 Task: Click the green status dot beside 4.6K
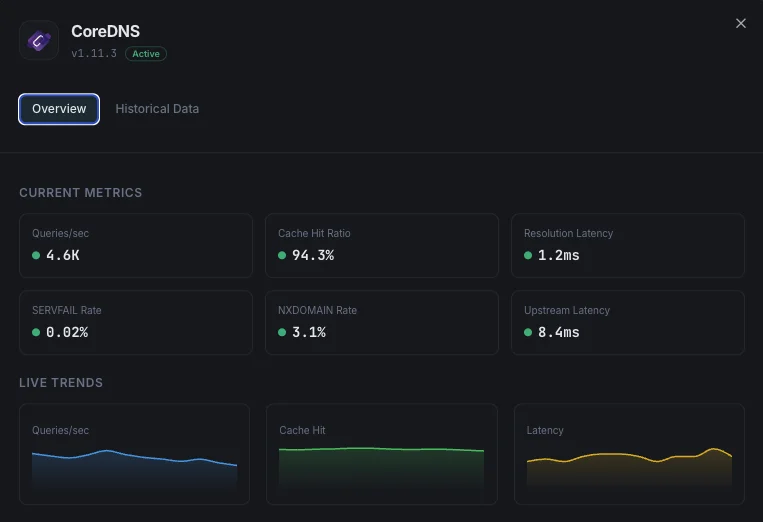pyautogui.click(x=36, y=255)
